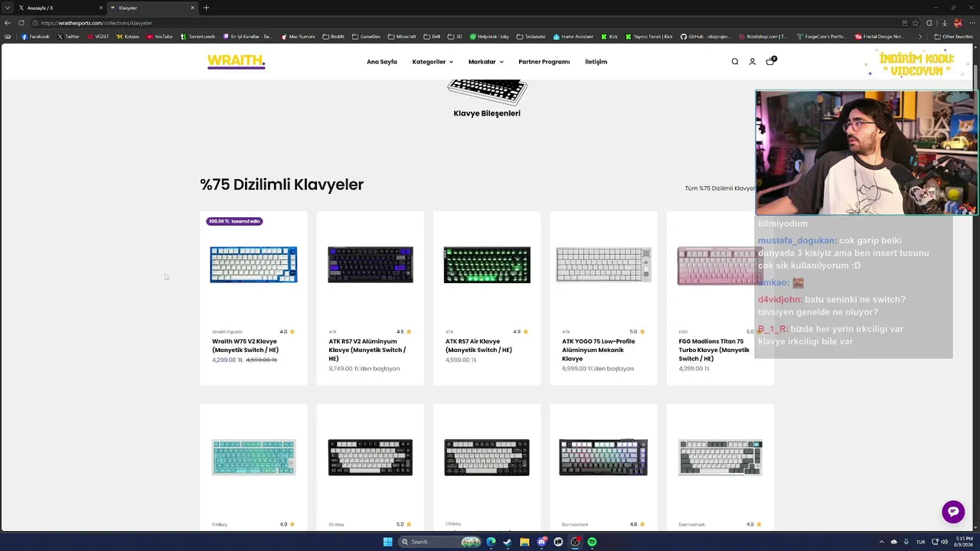Show hidden system tray icons
This screenshot has width=980, height=551.
[x=881, y=542]
